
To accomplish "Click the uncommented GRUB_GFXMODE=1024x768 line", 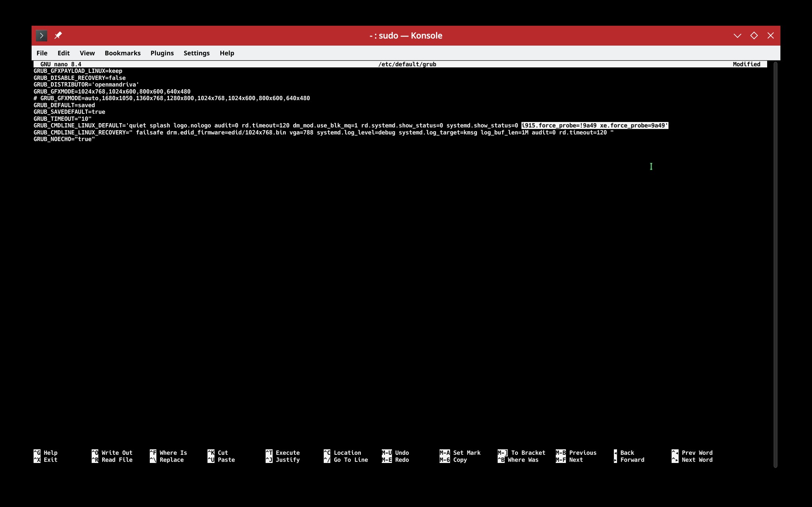I will click(112, 92).
